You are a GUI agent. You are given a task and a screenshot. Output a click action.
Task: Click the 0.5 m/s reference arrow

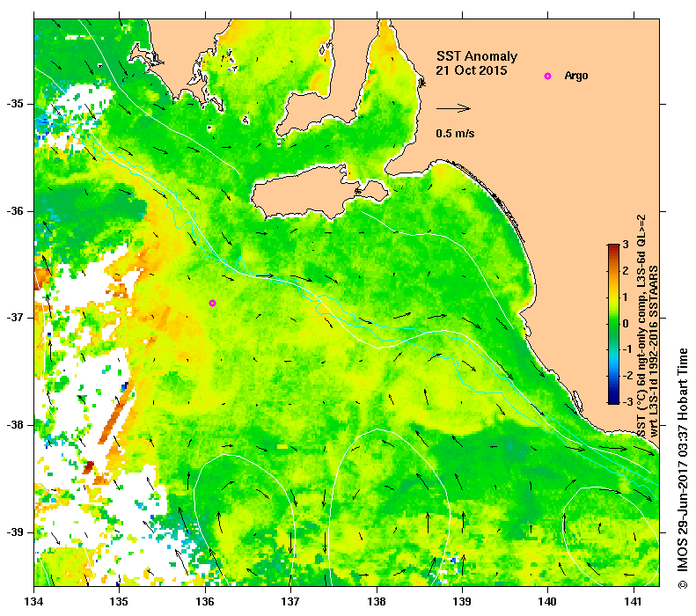453,108
